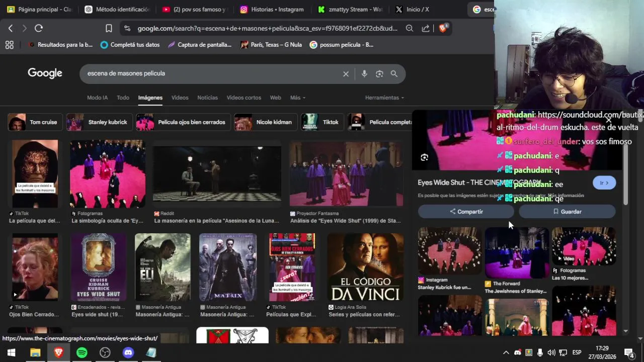This screenshot has width=644, height=362.
Task: Bookmark this page with the bookmark icon
Action: tap(109, 29)
